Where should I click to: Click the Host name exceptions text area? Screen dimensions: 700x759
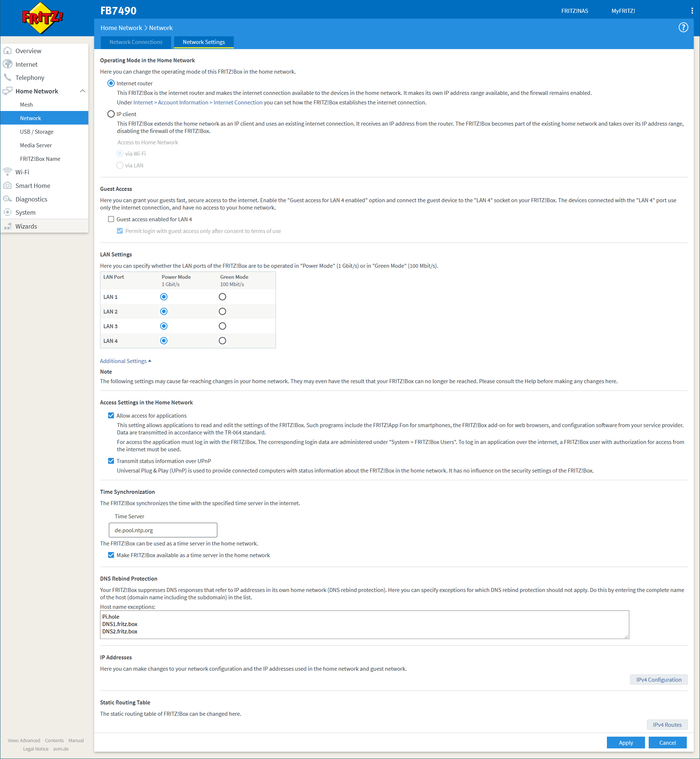click(364, 625)
